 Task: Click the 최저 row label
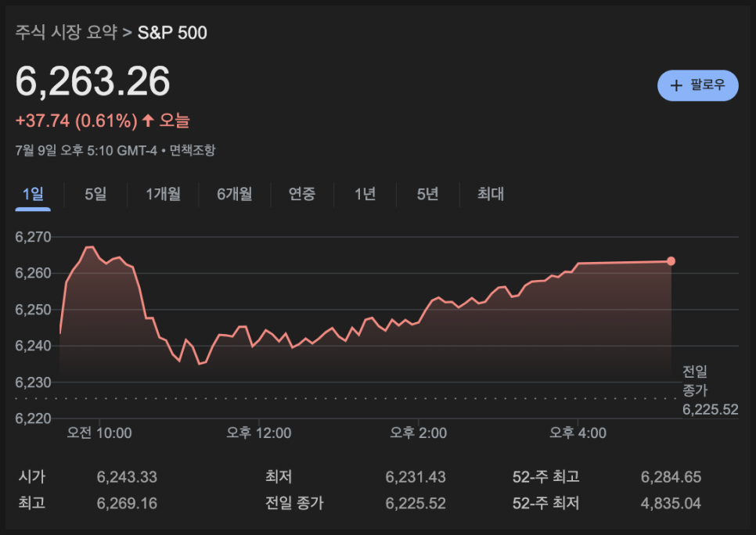tap(279, 477)
